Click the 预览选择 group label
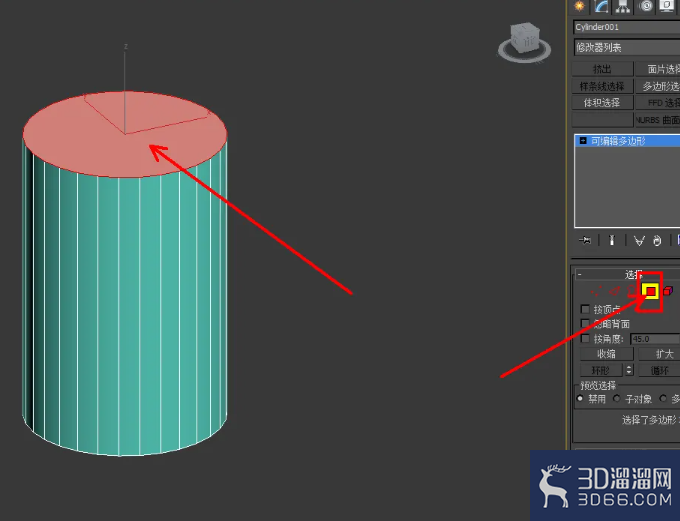This screenshot has height=521, width=680. click(598, 385)
